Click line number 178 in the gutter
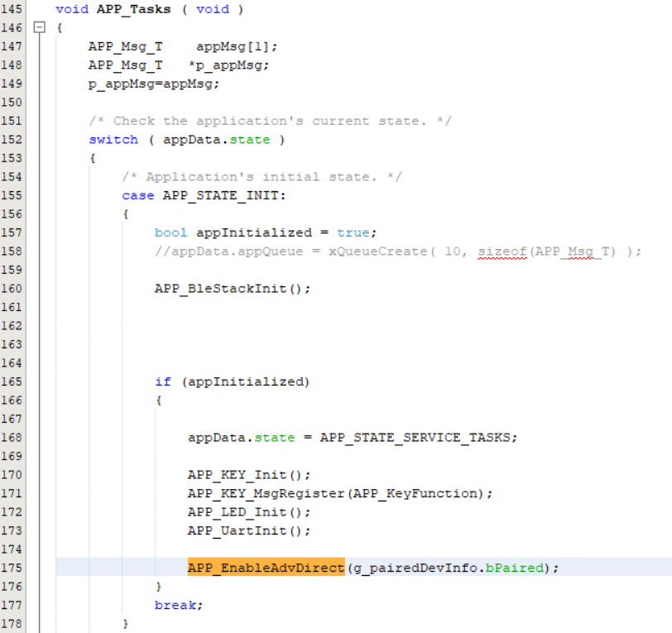Image resolution: width=672 pixels, height=633 pixels. [x=12, y=624]
